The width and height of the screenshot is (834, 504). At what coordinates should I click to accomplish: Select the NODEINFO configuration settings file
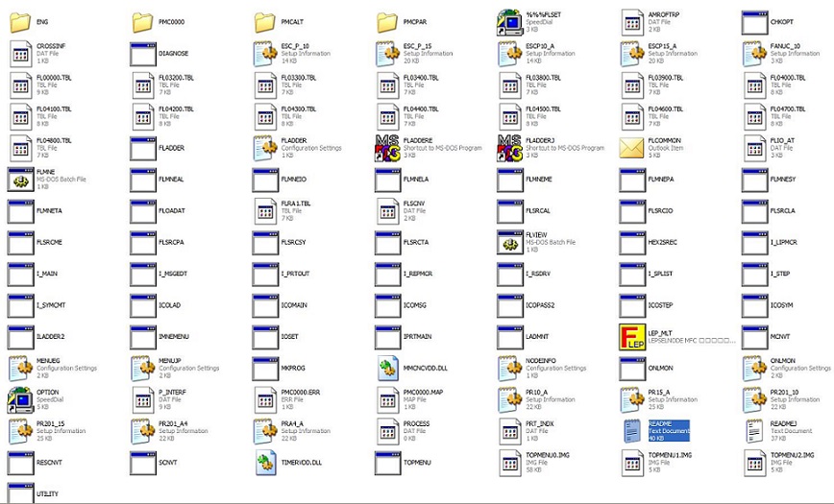[x=510, y=368]
